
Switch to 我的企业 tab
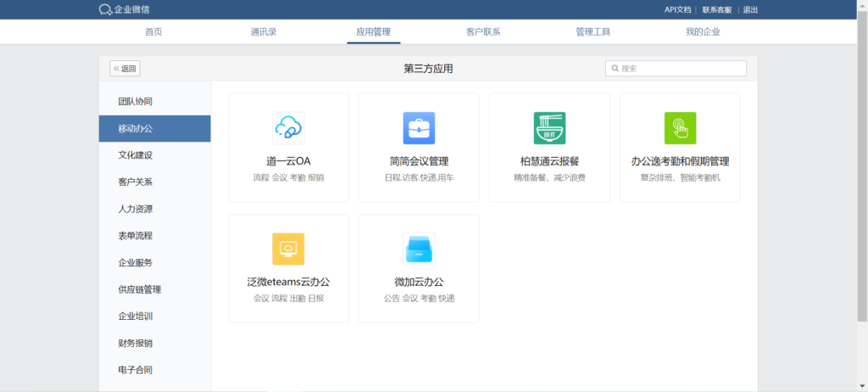click(x=703, y=31)
